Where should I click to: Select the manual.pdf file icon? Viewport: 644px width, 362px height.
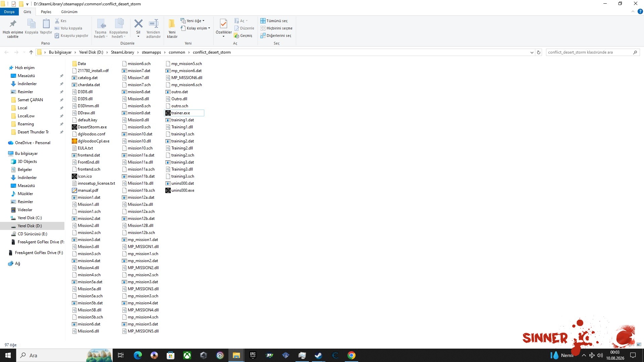point(74,190)
